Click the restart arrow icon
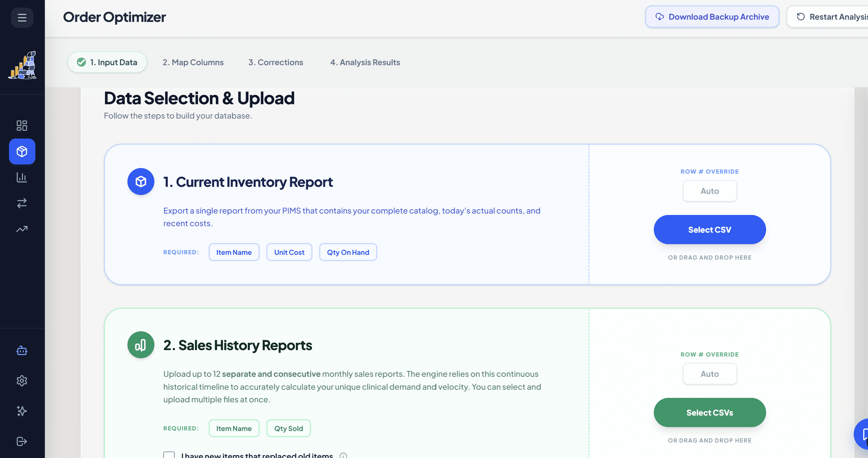The image size is (868, 458). point(801,17)
